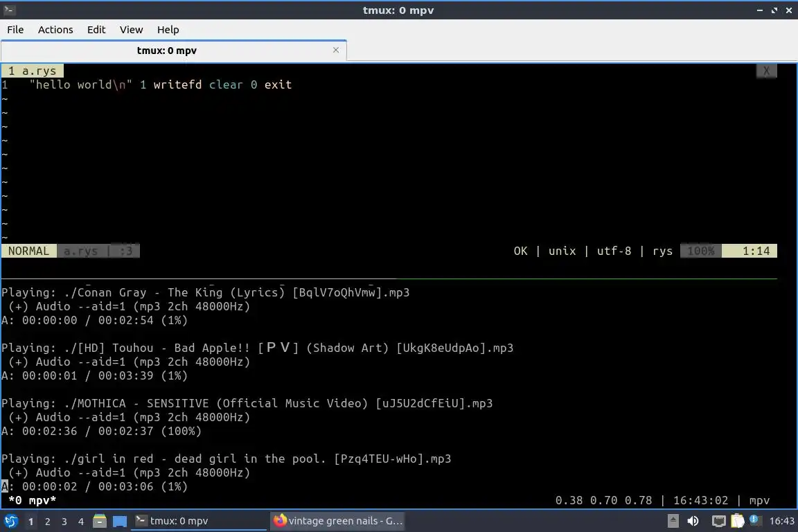Switch to workspace 2
This screenshot has height=532, width=798.
[47, 522]
